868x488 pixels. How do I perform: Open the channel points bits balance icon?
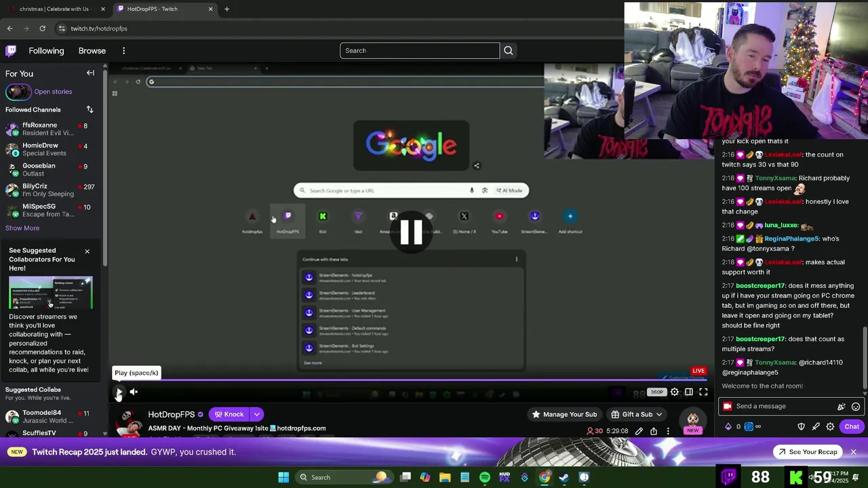729,426
